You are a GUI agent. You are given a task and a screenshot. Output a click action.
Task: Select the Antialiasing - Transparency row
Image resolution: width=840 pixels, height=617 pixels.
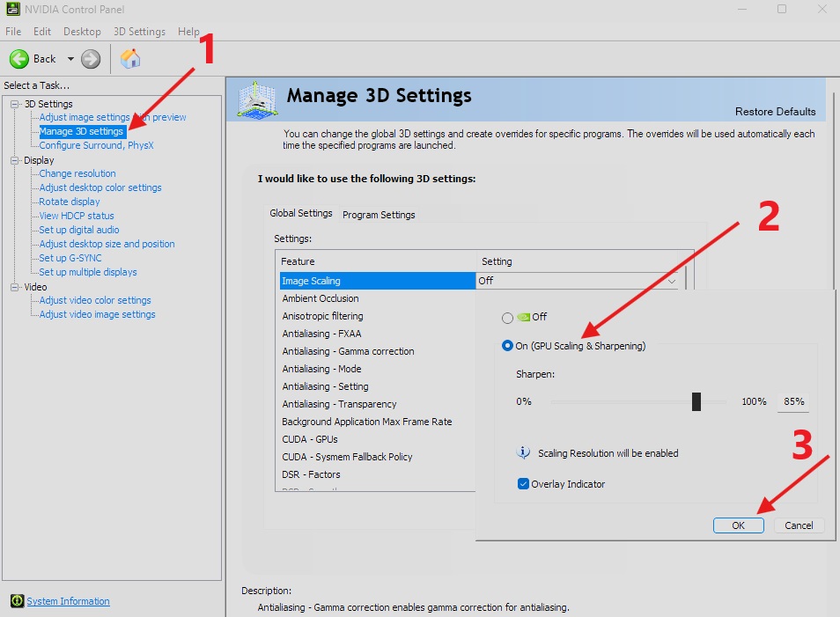point(377,404)
